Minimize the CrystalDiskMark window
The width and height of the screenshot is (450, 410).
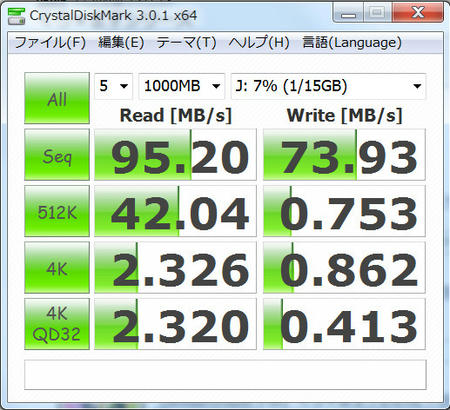(x=348, y=13)
